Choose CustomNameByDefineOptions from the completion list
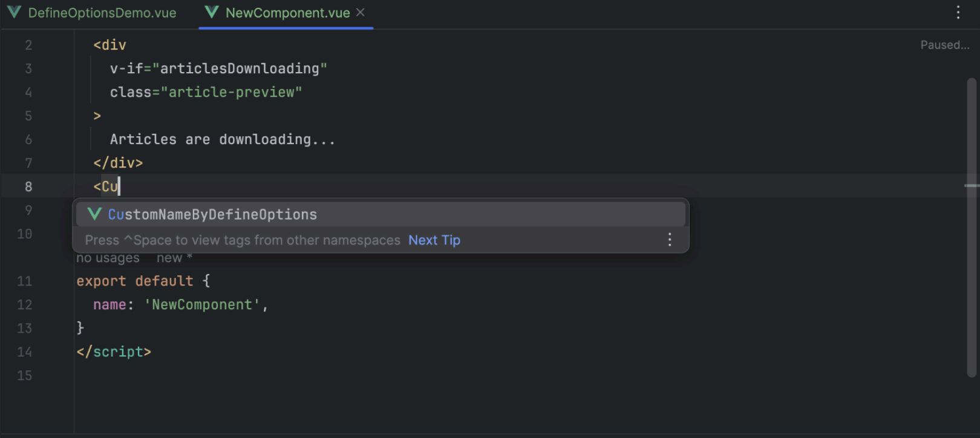 (212, 215)
